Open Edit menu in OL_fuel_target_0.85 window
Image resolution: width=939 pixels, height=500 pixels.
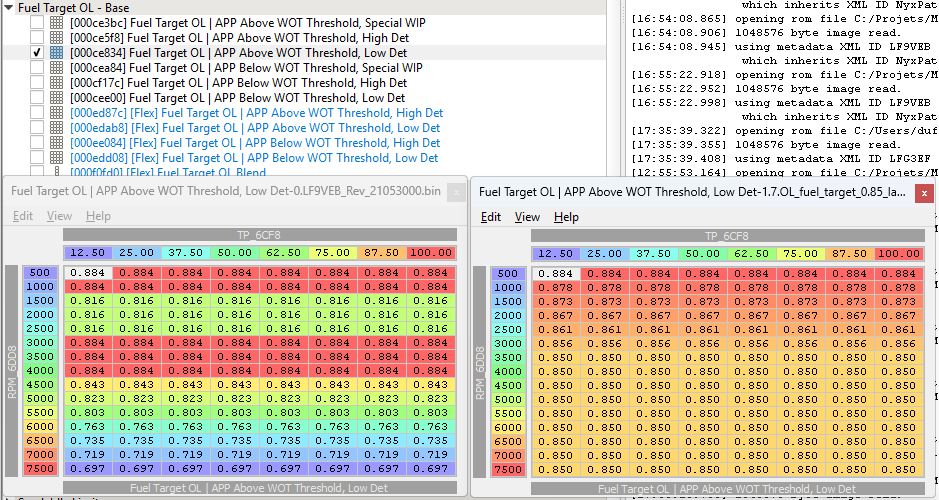point(491,217)
